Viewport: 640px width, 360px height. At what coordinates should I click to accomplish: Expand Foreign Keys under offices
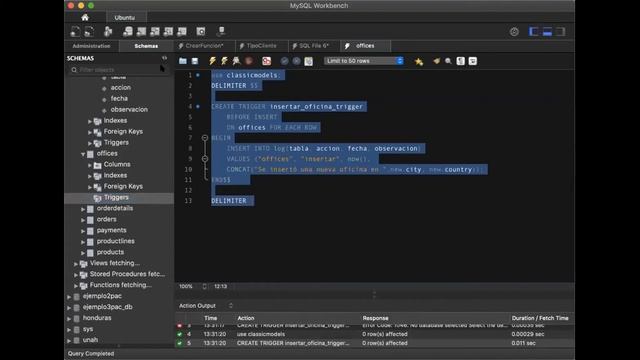pyautogui.click(x=90, y=187)
